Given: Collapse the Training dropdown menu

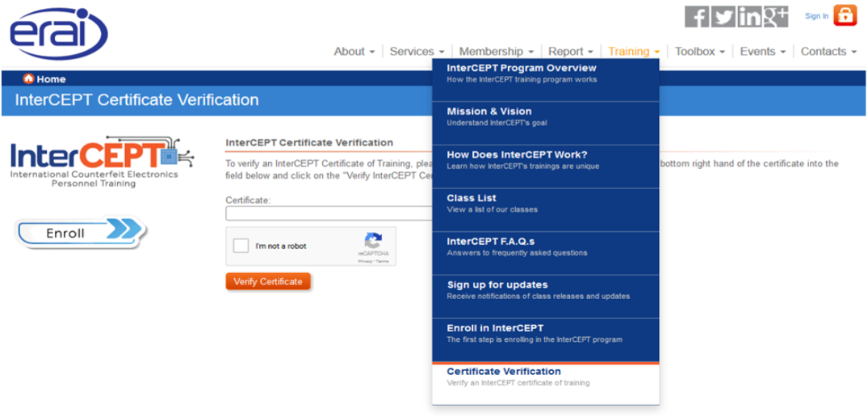Looking at the screenshot, I should 634,52.
